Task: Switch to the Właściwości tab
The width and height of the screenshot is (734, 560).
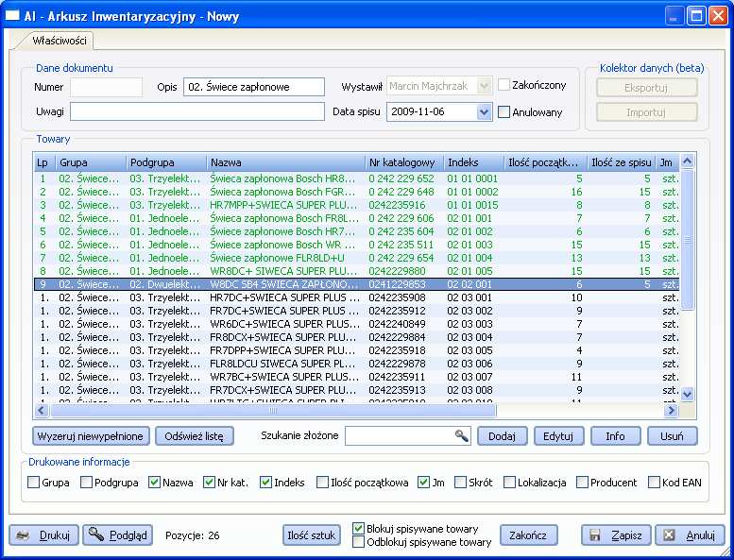Action: [59, 41]
